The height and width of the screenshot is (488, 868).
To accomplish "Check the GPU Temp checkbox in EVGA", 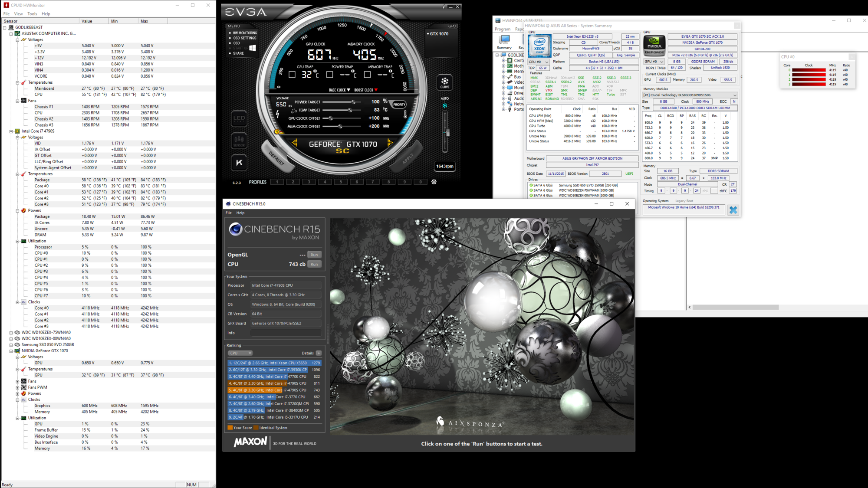I will [x=292, y=75].
